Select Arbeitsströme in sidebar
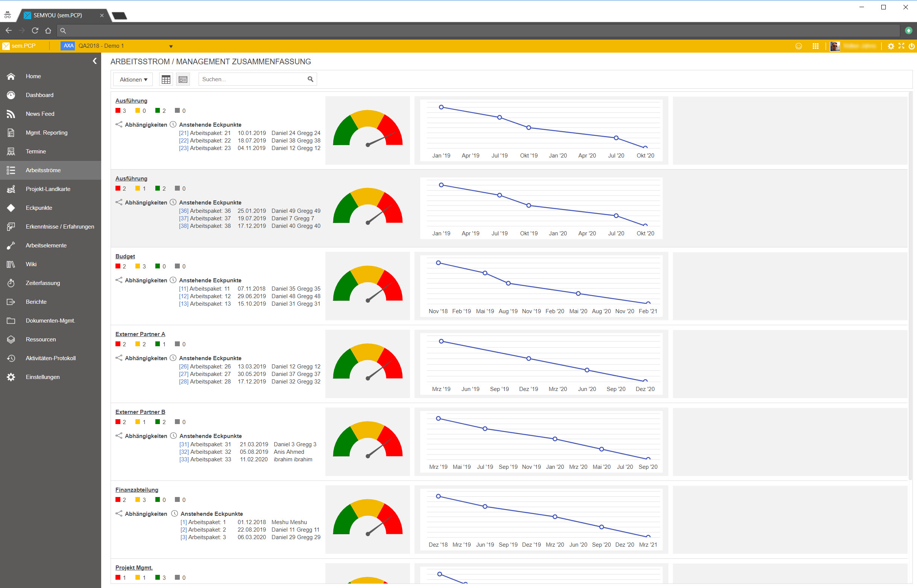This screenshot has width=917, height=588. click(50, 170)
